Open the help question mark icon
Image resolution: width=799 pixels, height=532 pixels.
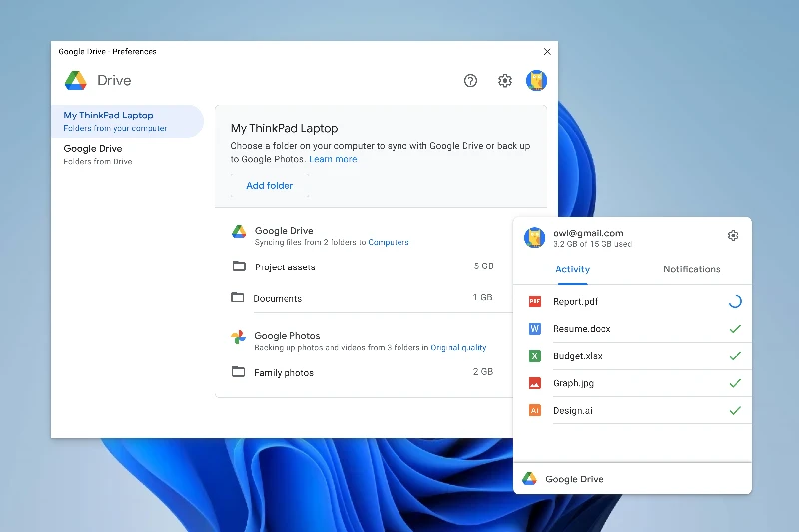pyautogui.click(x=471, y=81)
